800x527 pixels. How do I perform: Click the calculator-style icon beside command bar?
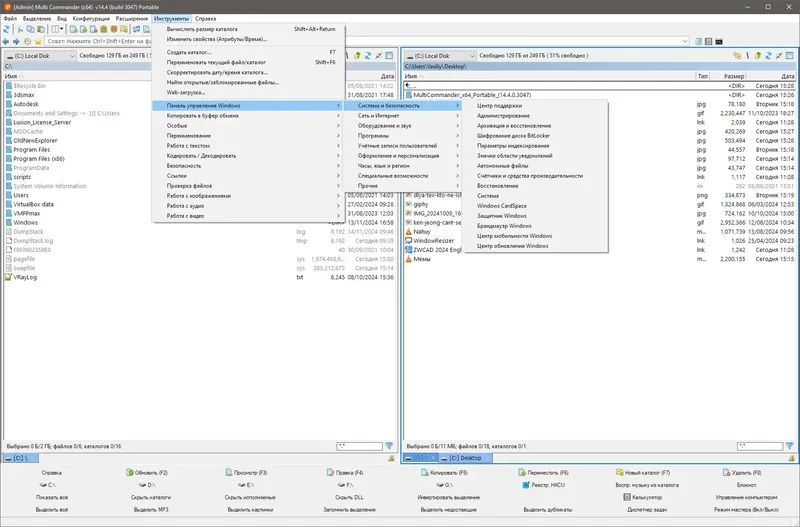(709, 41)
